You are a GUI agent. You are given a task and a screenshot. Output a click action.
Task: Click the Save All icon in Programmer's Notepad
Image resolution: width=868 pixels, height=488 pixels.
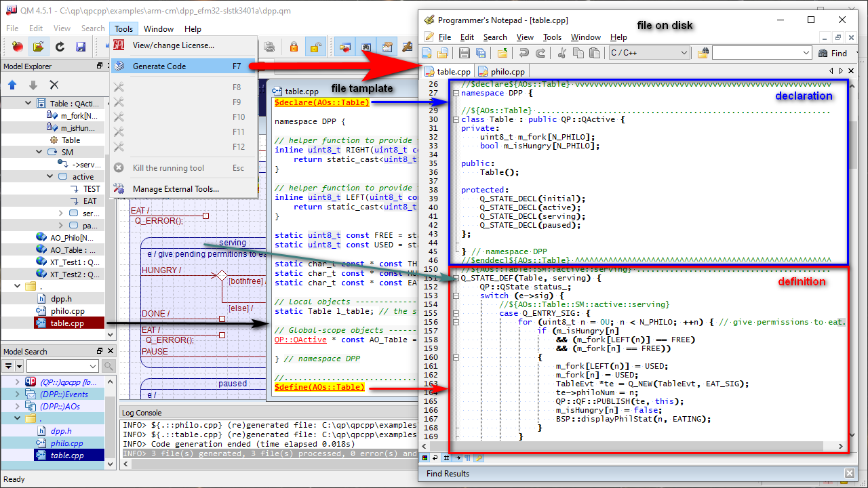[481, 54]
